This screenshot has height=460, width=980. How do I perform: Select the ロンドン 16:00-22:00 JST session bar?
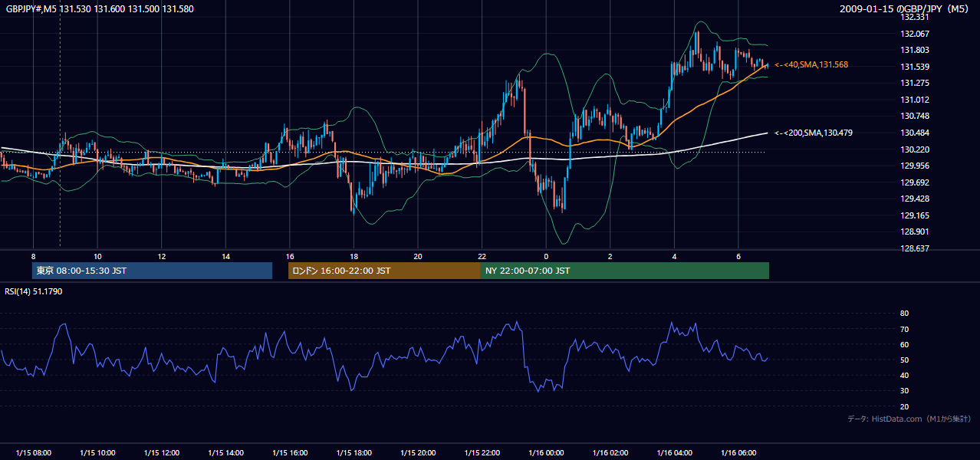pyautogui.click(x=384, y=271)
